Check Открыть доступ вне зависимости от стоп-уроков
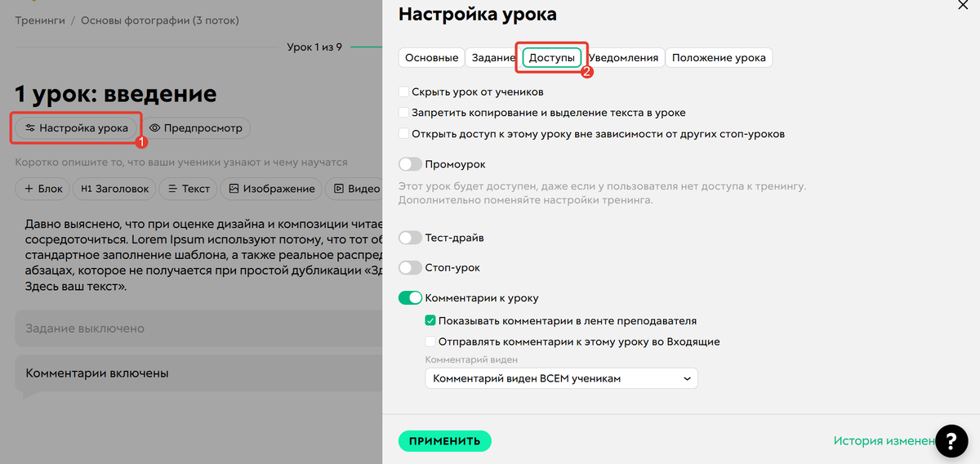Image resolution: width=980 pixels, height=464 pixels. [x=403, y=133]
